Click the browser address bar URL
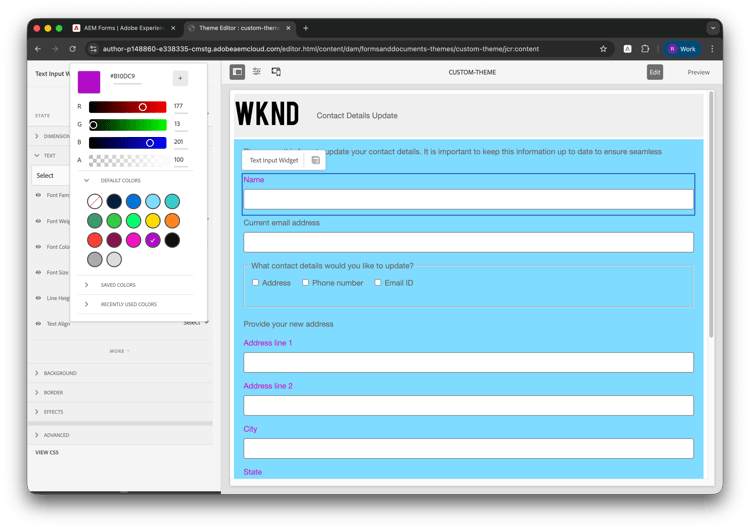 point(320,49)
